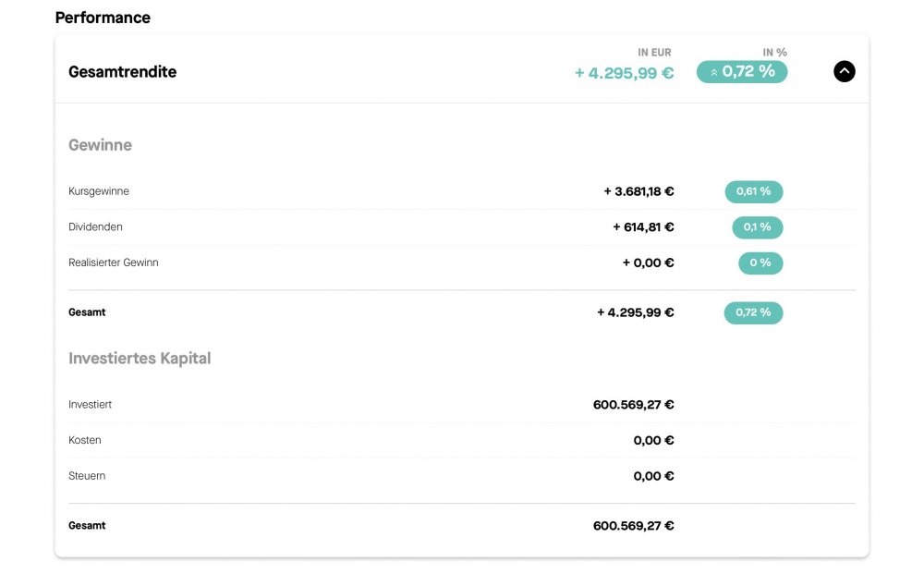Click the Investiertes Kapital section heading

coord(140,359)
